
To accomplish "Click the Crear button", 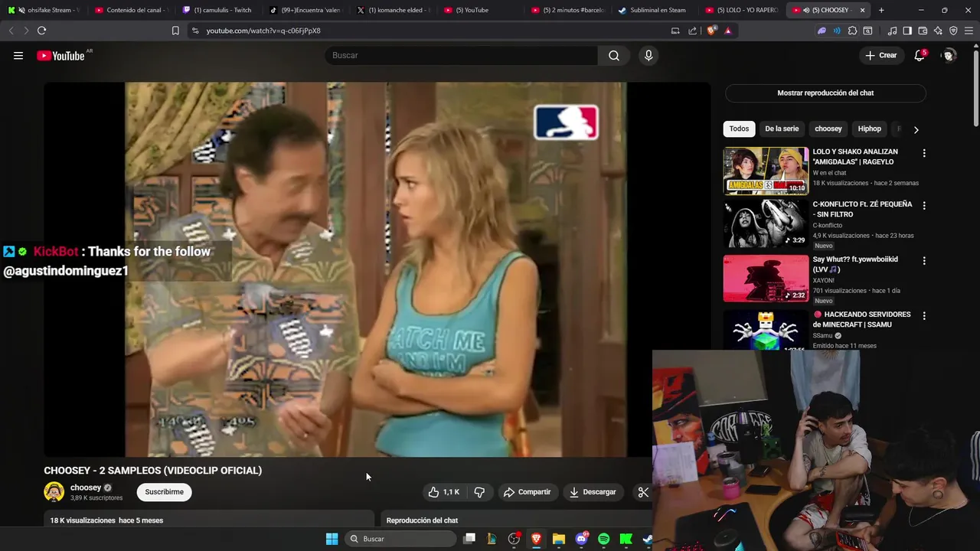I will coord(880,55).
